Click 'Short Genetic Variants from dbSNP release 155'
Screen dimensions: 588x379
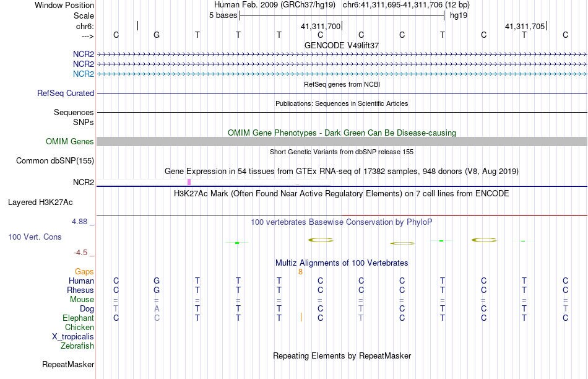tap(342, 152)
